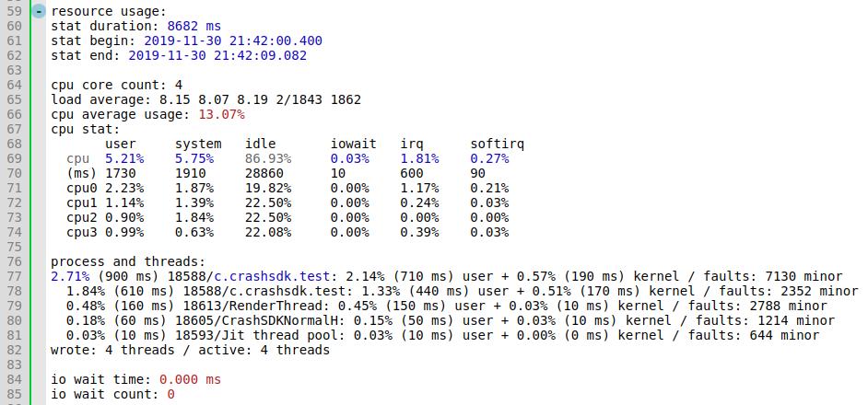Screen dimensions: 868x405
Task: Collapse the resource usage fold marker
Action: pos(37,11)
